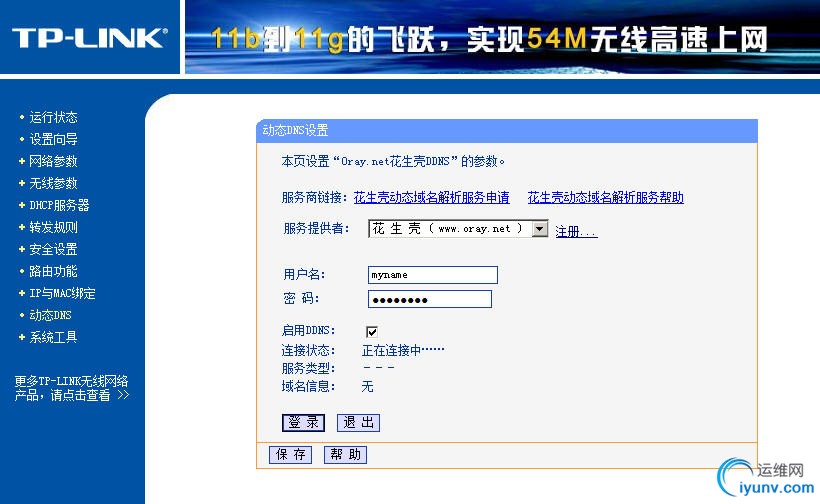The image size is (820, 504).
Task: Expand the 安全设置 menu
Action: (53, 249)
